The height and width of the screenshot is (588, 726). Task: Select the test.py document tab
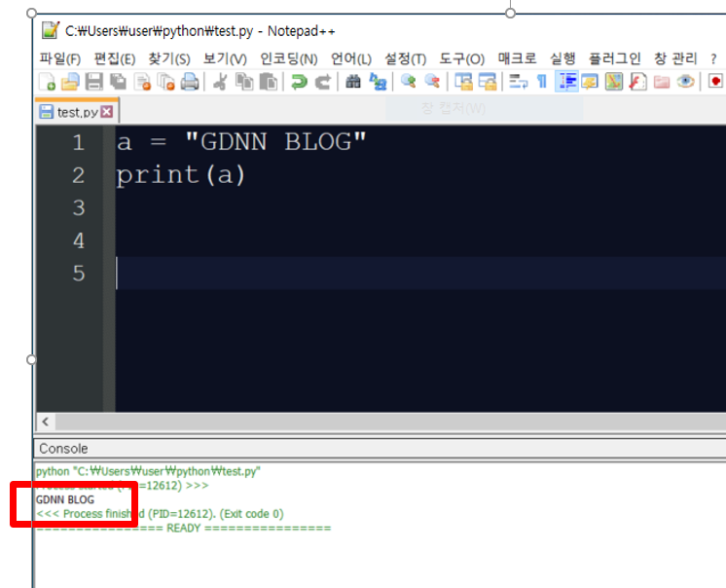click(77, 112)
